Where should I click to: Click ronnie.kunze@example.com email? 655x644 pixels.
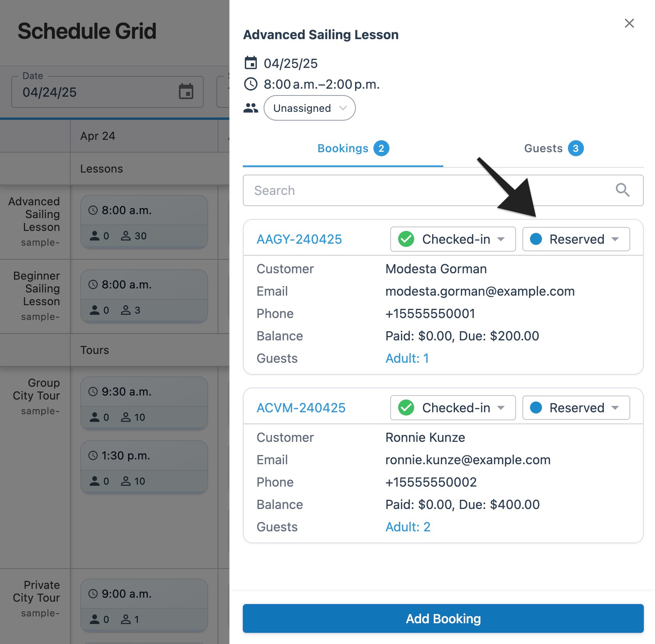coord(468,460)
